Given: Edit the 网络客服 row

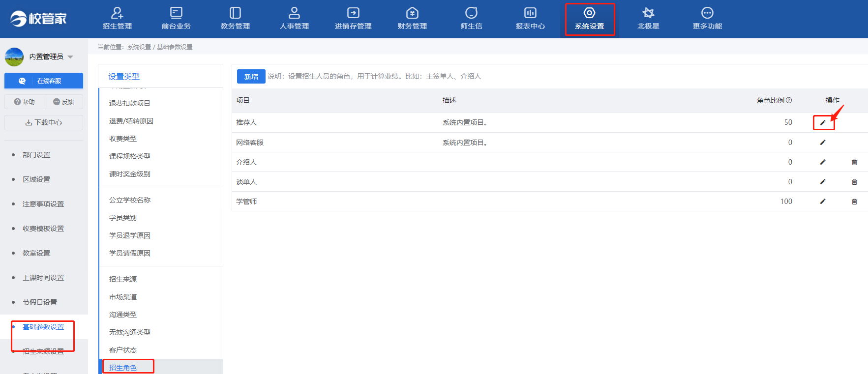Looking at the screenshot, I should click(x=823, y=143).
